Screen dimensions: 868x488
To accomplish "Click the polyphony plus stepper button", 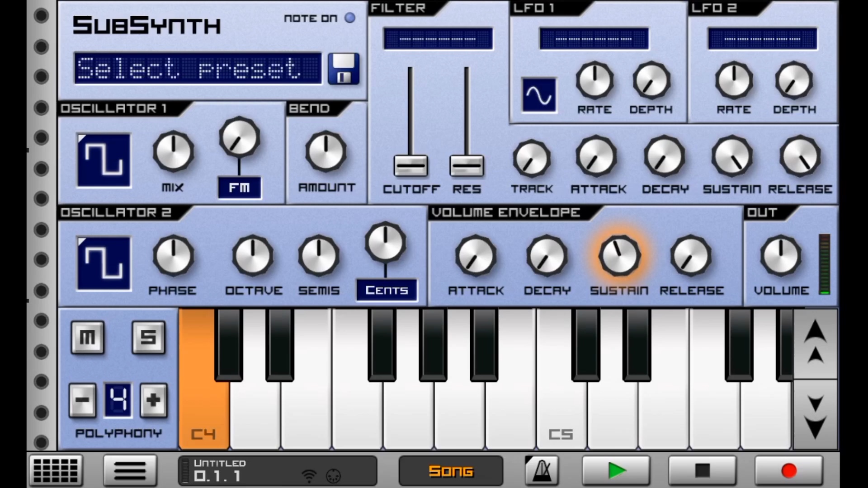I will [154, 399].
